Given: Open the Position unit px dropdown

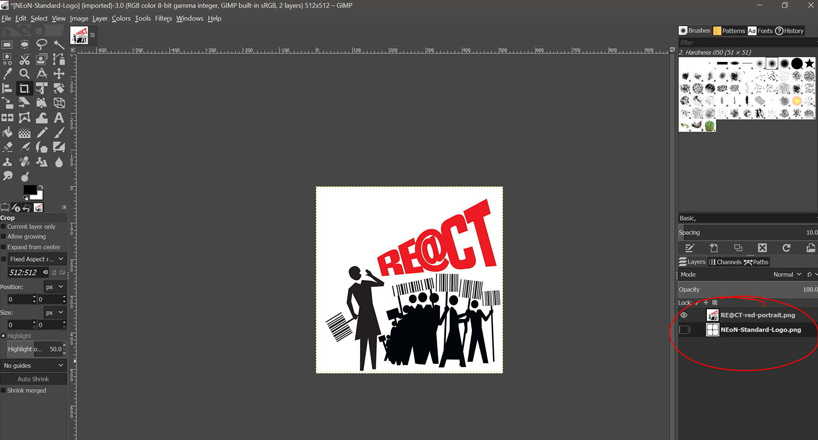Looking at the screenshot, I should (54, 287).
